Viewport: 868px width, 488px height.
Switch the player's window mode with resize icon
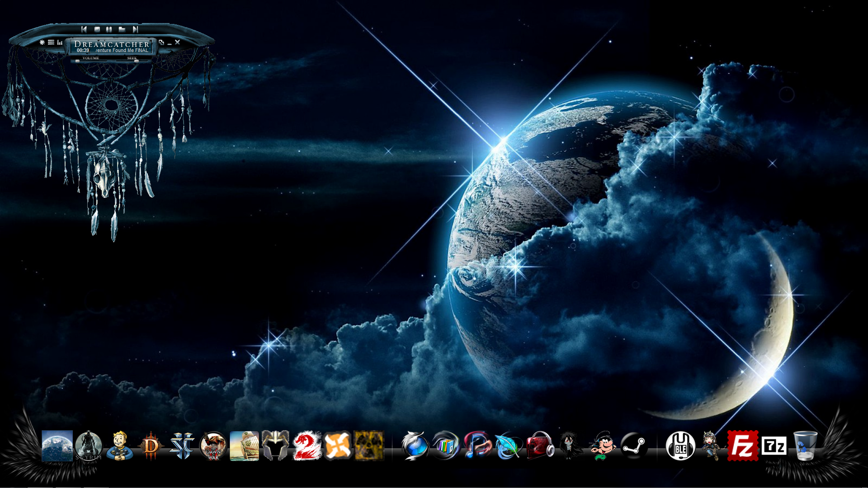click(161, 42)
